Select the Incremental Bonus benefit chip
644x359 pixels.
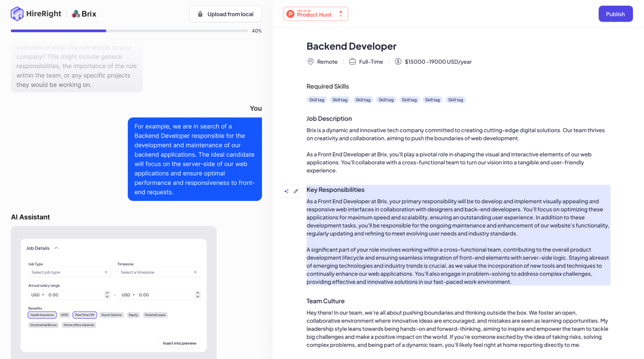[x=44, y=325]
